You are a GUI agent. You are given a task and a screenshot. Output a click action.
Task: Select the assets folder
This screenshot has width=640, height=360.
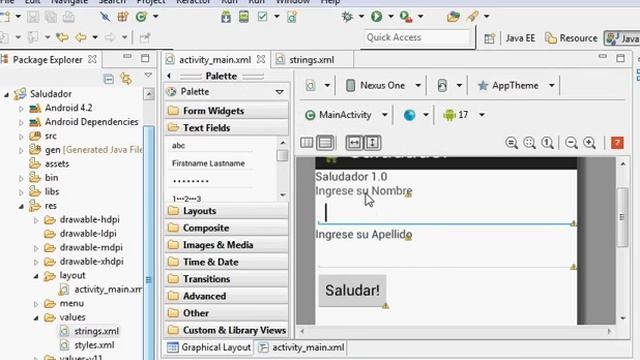pyautogui.click(x=57, y=164)
